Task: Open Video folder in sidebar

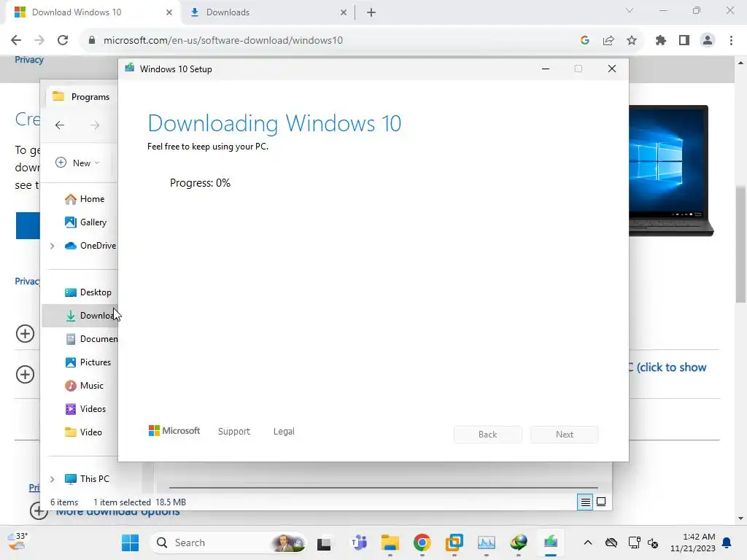Action: (x=83, y=432)
